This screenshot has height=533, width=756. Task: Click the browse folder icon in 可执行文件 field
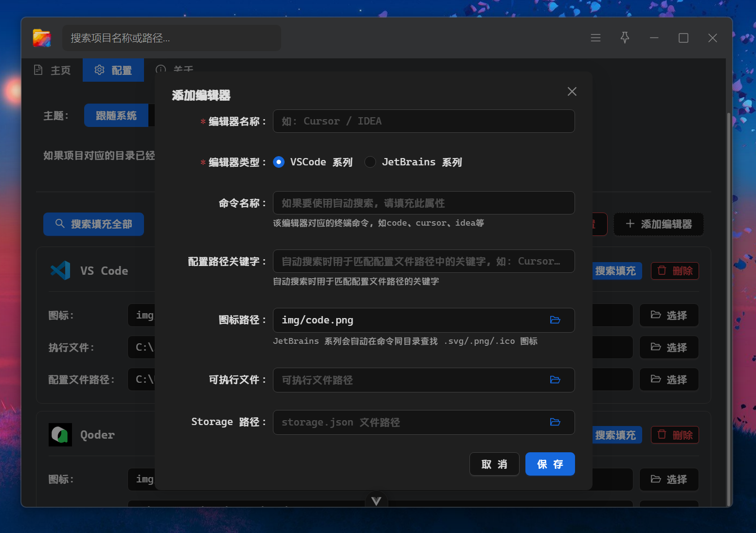coord(555,380)
